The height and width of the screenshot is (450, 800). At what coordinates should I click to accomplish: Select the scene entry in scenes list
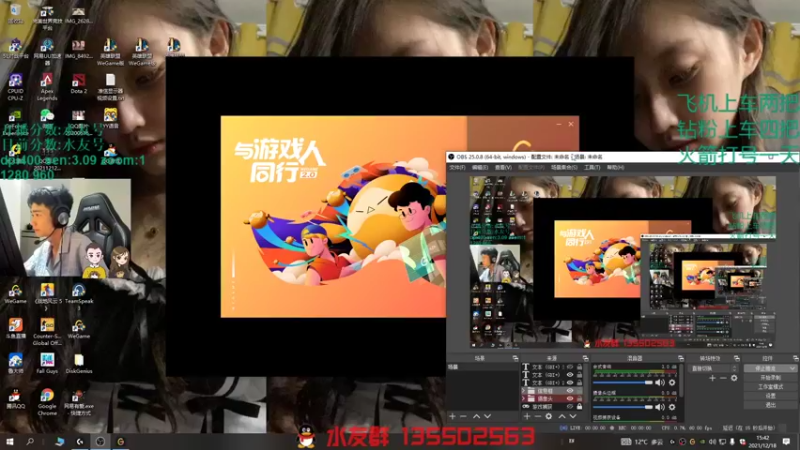point(483,367)
